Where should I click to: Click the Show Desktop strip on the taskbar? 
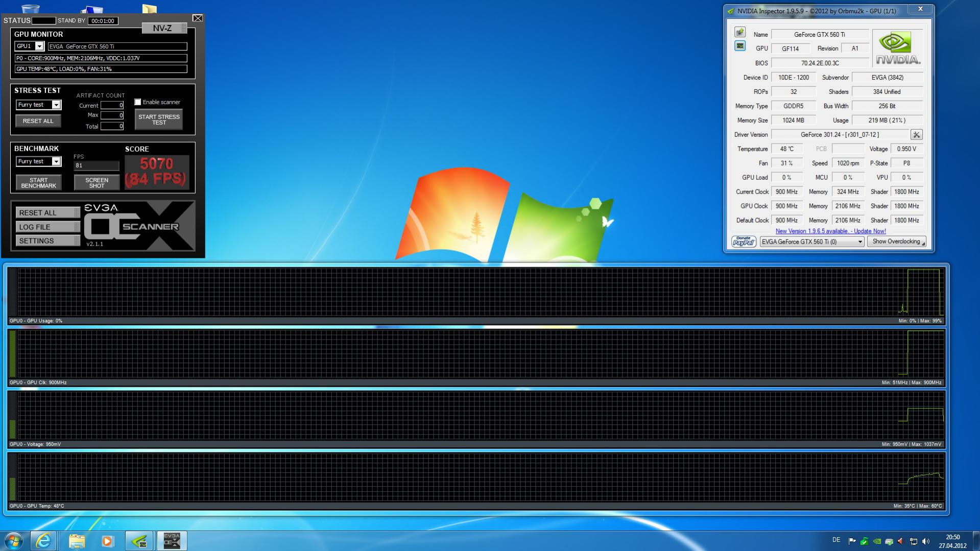point(976,540)
